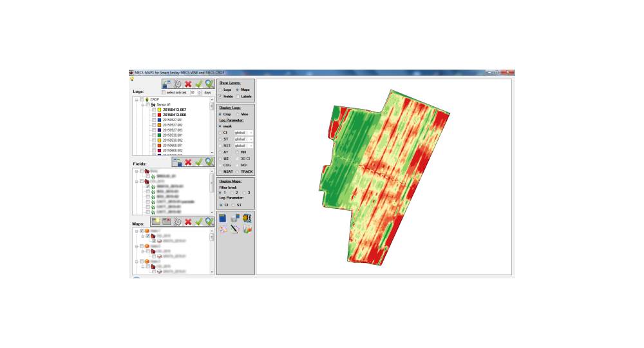This screenshot has height=348, width=644.
Task: Click the red X delete icon in Maps toolbar
Action: (x=188, y=222)
